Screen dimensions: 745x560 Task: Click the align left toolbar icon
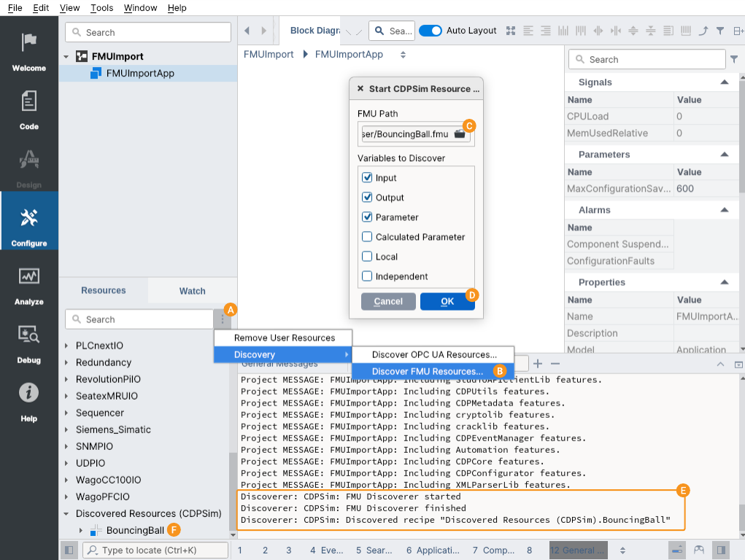pos(528,31)
